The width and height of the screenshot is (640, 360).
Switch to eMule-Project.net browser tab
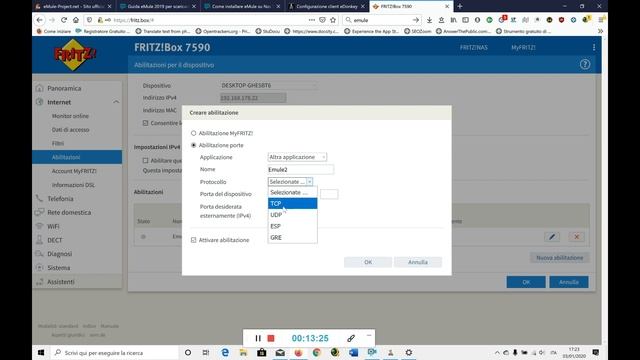click(x=73, y=6)
